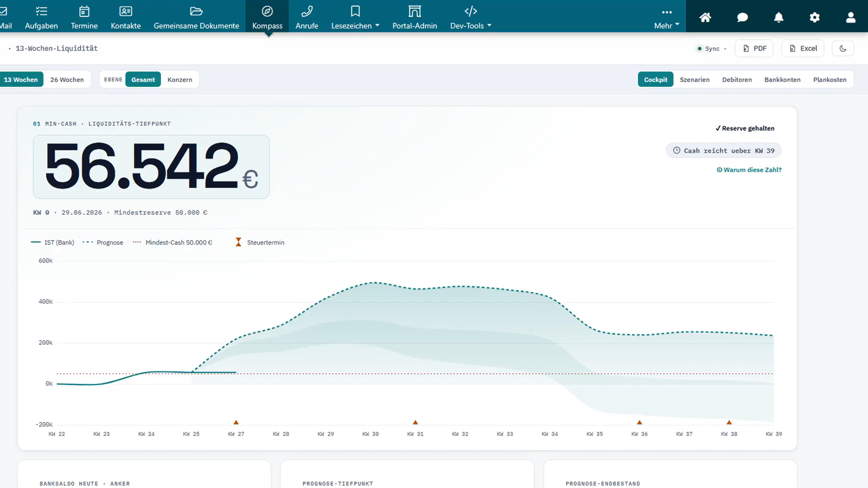Open the Warum diese Zahl? link
This screenshot has width=868, height=488.
tap(749, 170)
